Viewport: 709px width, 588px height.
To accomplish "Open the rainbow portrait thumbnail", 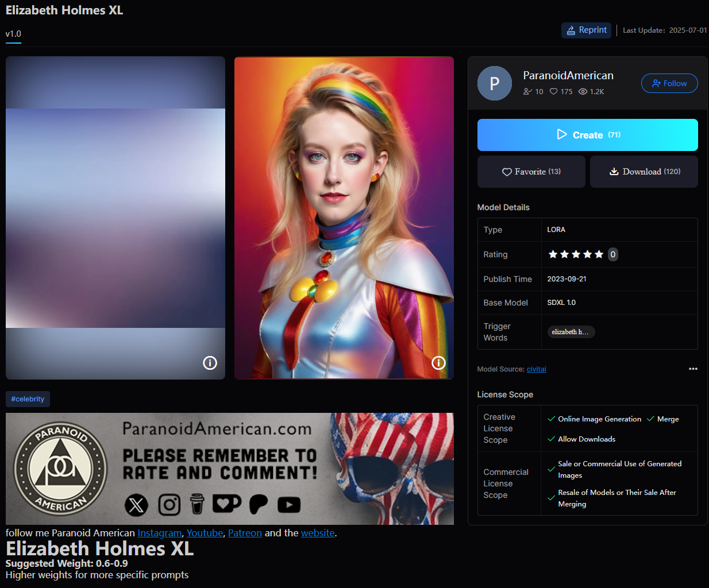I will coord(344,218).
